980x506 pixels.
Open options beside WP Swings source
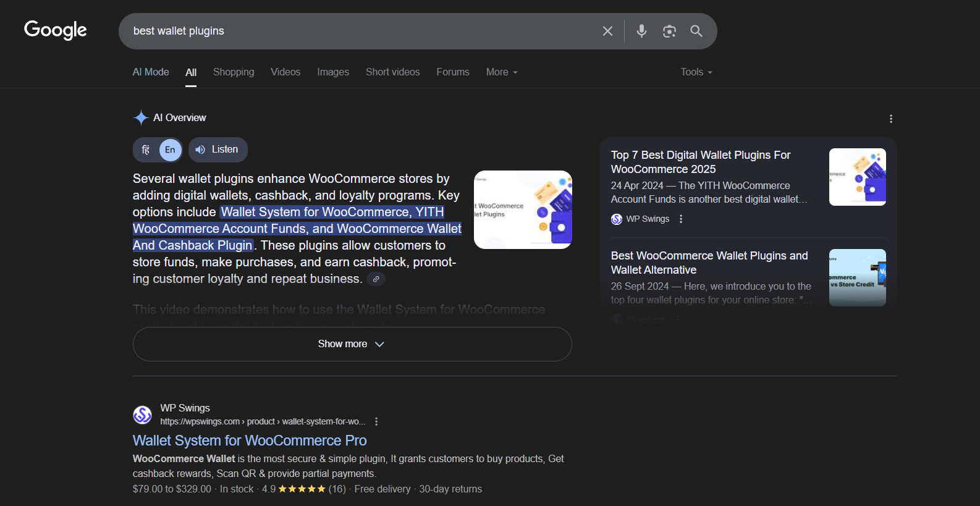coord(681,219)
